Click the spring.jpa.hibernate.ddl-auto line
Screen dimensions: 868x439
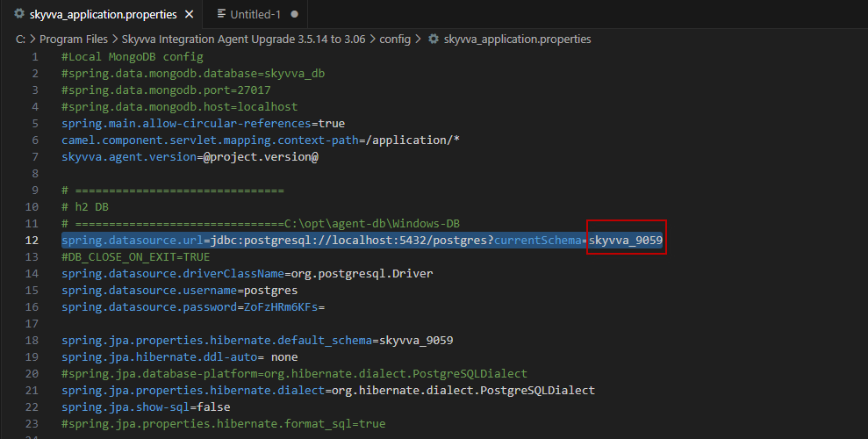[x=179, y=357]
